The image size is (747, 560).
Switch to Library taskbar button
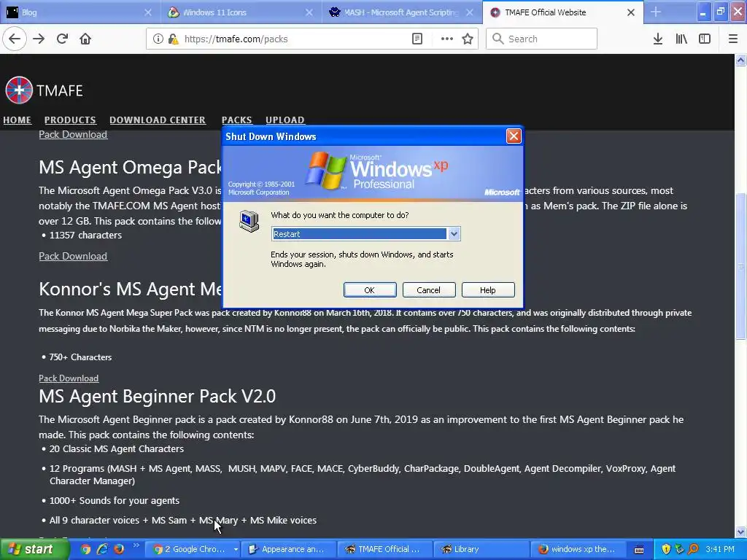[481, 550]
